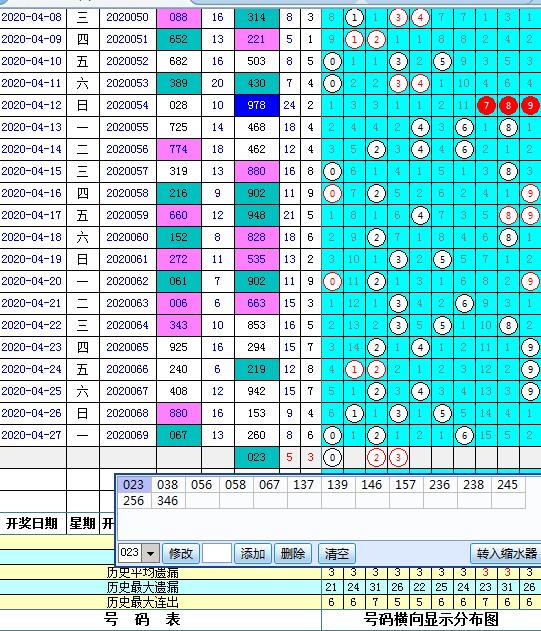The width and height of the screenshot is (541, 631).
Task: Click the 清空 button
Action: [337, 554]
